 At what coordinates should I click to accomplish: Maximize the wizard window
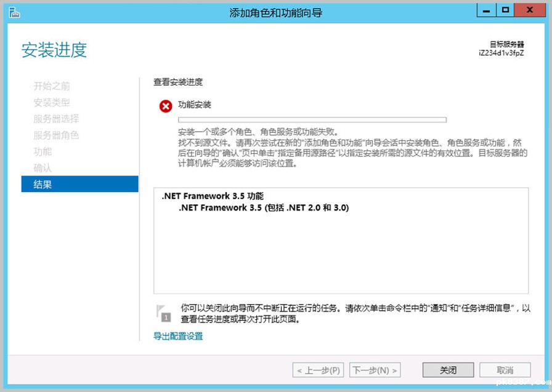click(x=506, y=10)
